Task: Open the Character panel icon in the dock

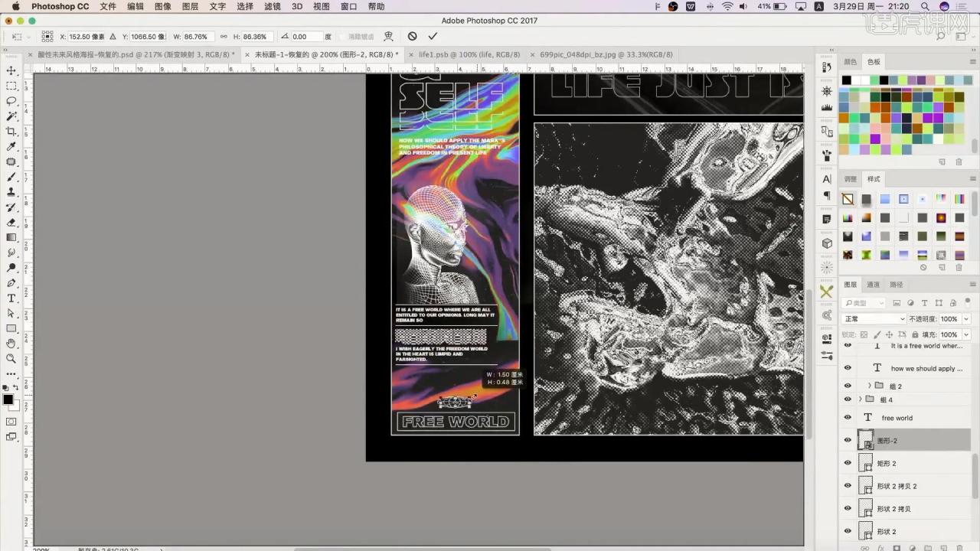Action: [827, 178]
